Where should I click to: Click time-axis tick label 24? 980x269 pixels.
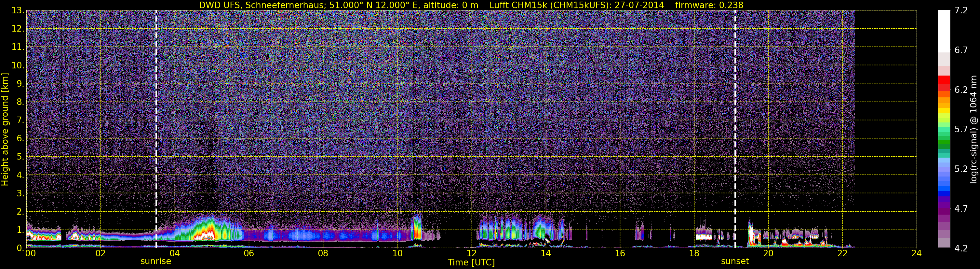point(917,253)
